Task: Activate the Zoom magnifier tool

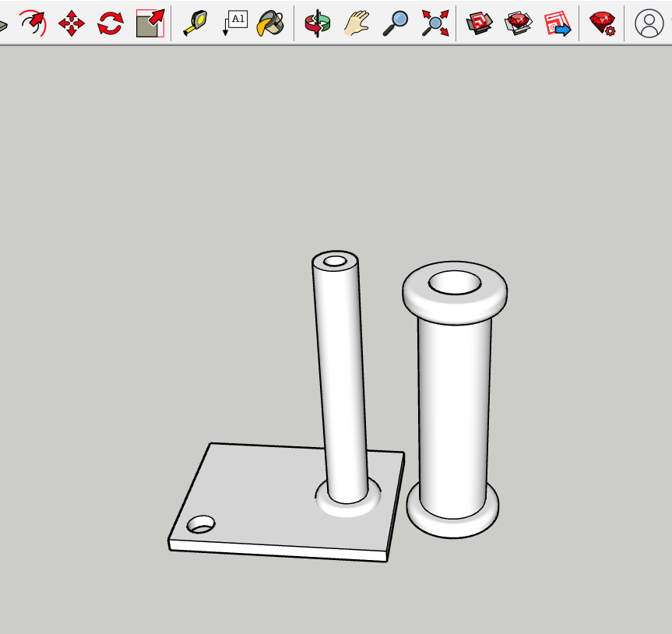Action: click(x=395, y=23)
